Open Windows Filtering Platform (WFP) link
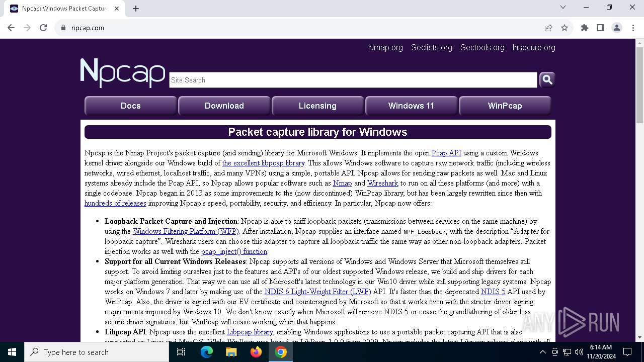 tap(186, 231)
